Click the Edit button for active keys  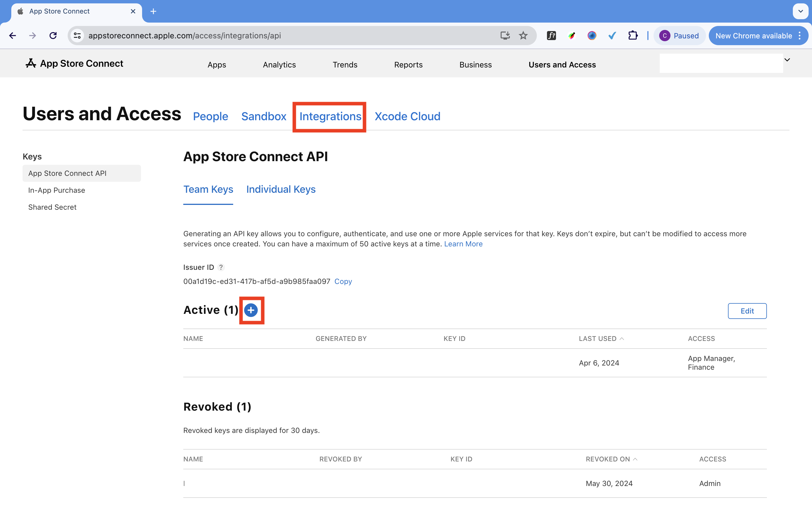coord(747,311)
